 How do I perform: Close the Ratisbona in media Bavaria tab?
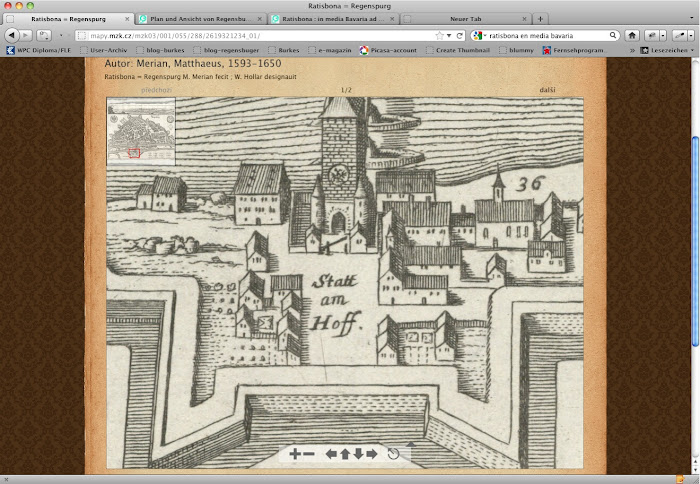click(x=392, y=19)
